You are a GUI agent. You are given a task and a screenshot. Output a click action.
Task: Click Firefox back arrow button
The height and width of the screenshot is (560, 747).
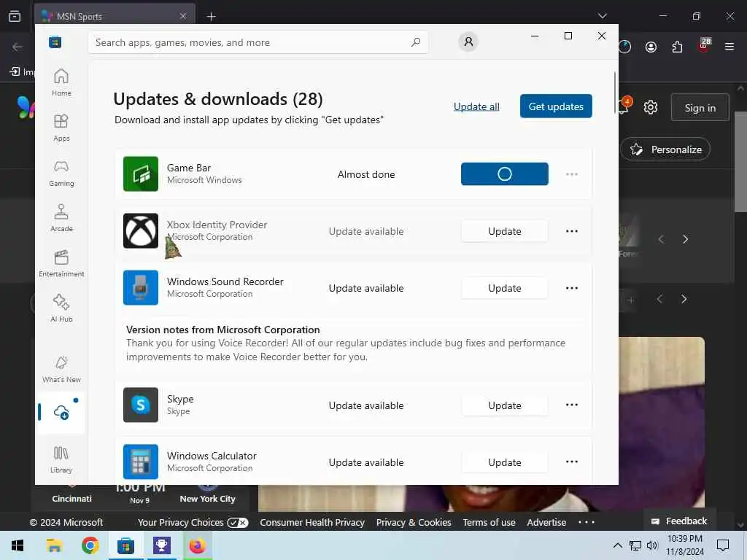18,47
